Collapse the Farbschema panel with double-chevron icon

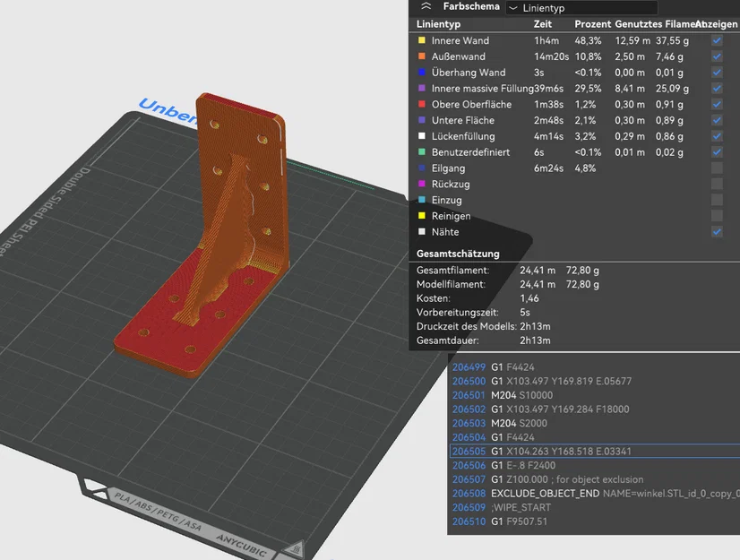[x=426, y=6]
